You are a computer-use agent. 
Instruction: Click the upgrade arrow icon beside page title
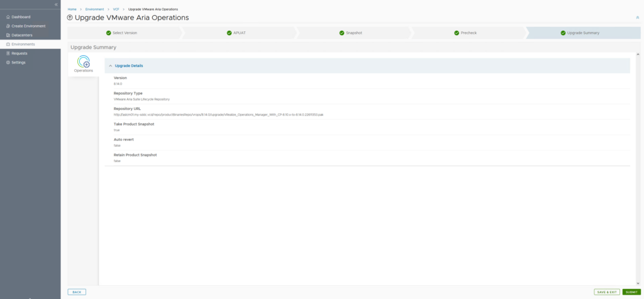(x=70, y=18)
